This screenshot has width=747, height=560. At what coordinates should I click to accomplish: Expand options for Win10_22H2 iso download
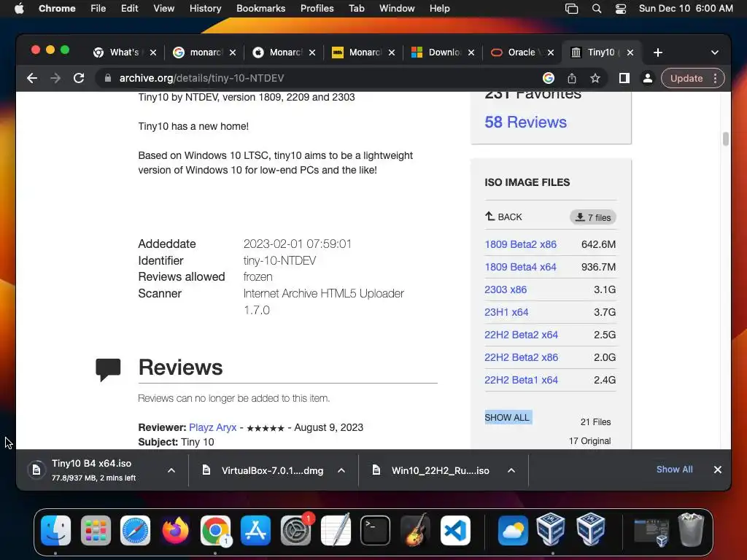click(x=511, y=470)
